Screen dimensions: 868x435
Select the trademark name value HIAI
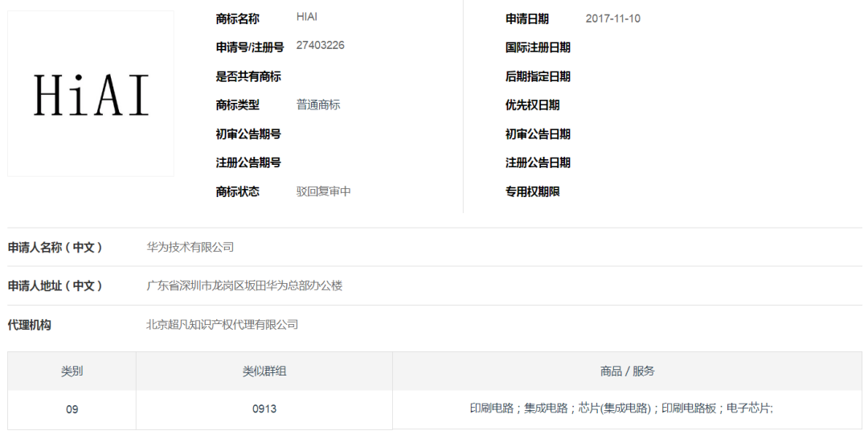[x=307, y=17]
